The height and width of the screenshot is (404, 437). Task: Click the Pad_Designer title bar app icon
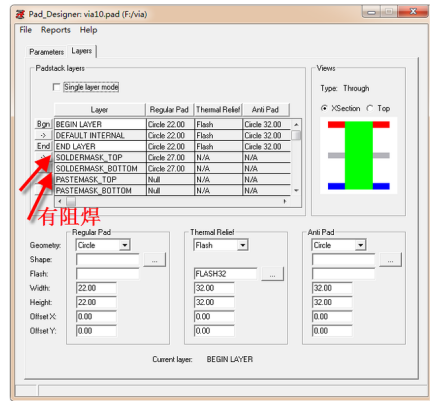click(x=21, y=14)
